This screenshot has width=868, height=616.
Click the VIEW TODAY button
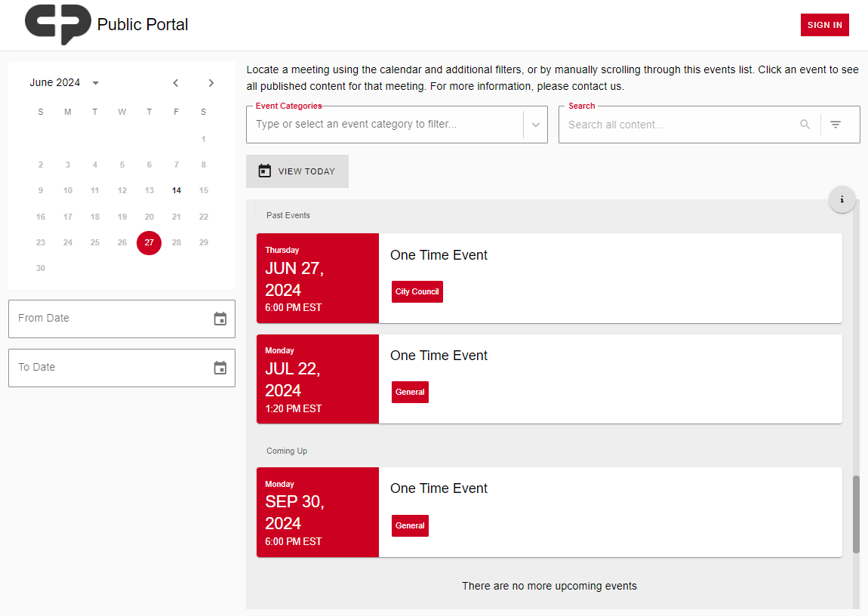point(297,171)
